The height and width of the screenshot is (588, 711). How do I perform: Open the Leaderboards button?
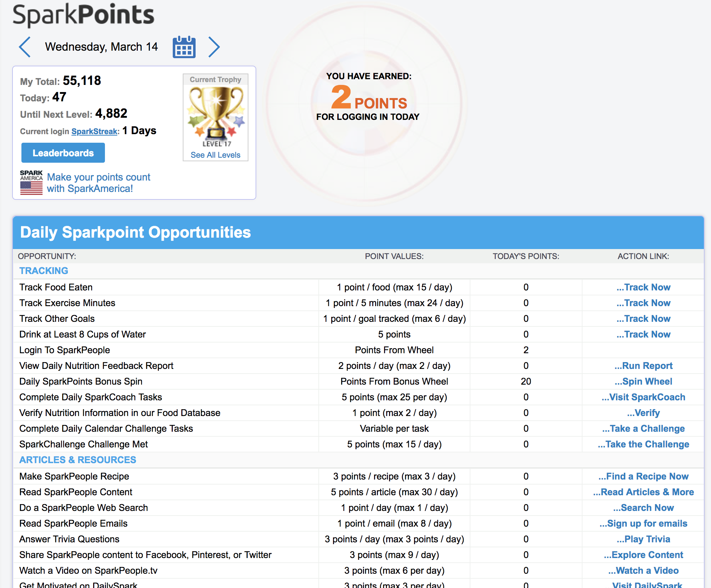(63, 153)
